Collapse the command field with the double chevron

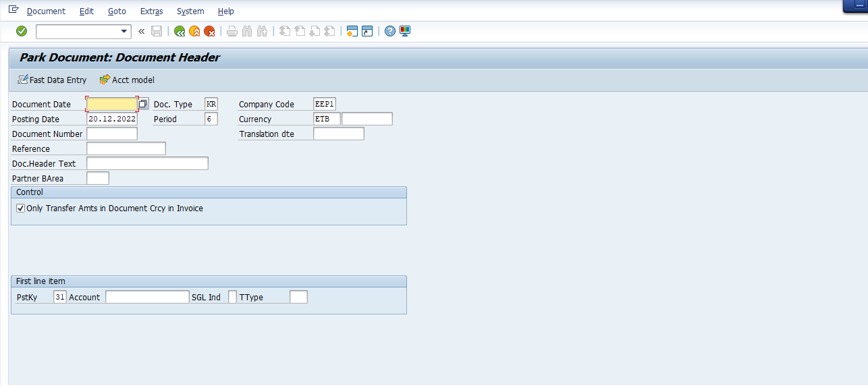[141, 31]
